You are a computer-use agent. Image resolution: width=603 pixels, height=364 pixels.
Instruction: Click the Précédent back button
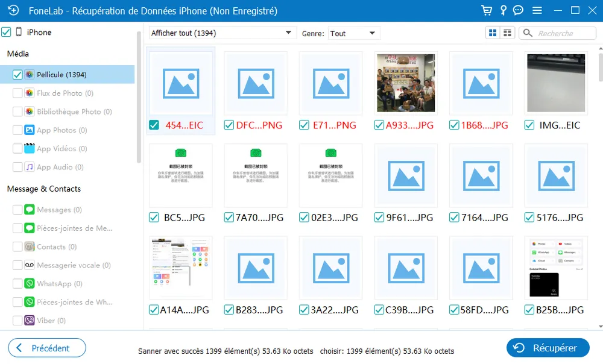click(47, 348)
